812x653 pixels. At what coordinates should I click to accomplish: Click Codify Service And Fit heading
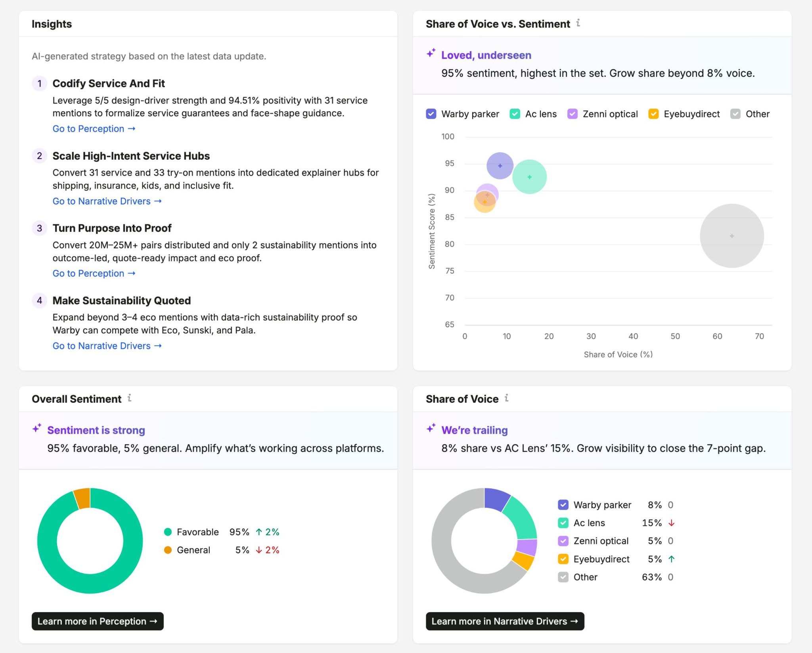tap(109, 83)
